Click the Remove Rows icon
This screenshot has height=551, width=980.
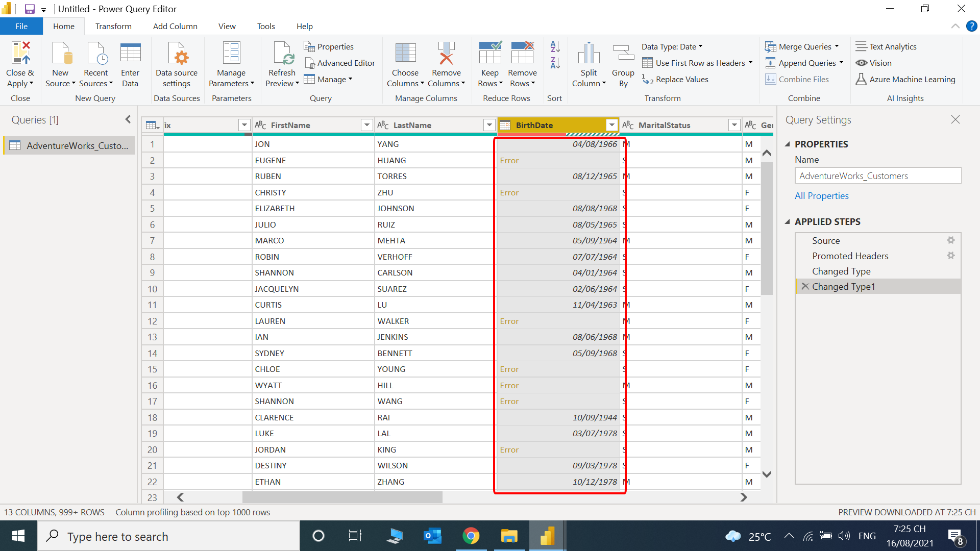tap(522, 53)
